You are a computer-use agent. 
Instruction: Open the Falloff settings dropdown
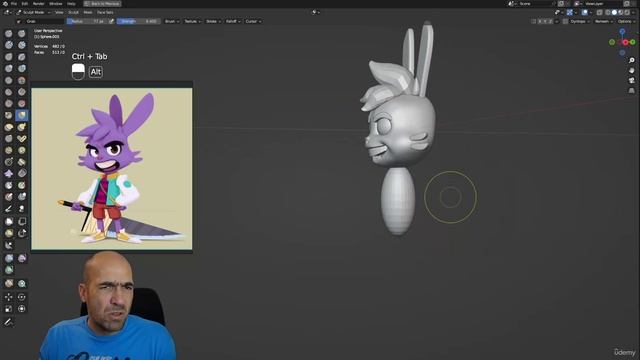pyautogui.click(x=233, y=21)
